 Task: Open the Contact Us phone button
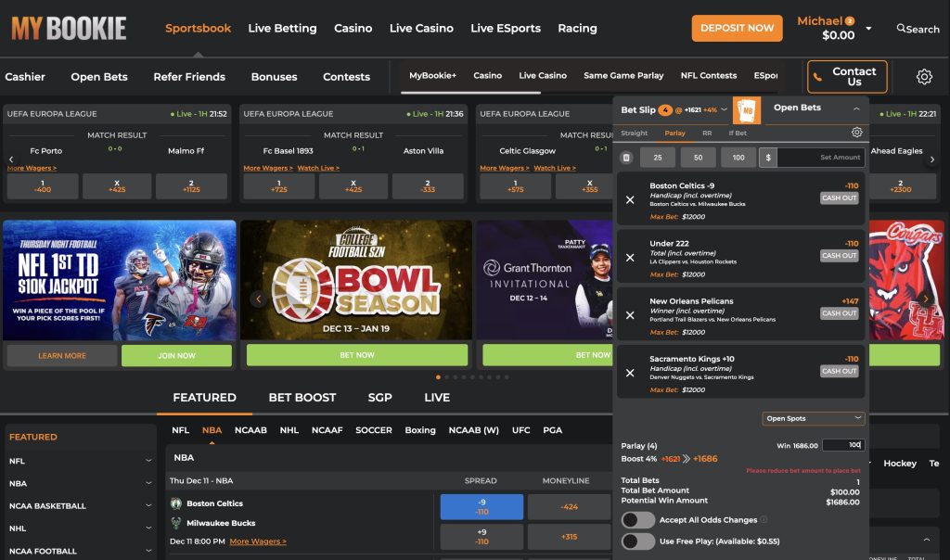846,76
